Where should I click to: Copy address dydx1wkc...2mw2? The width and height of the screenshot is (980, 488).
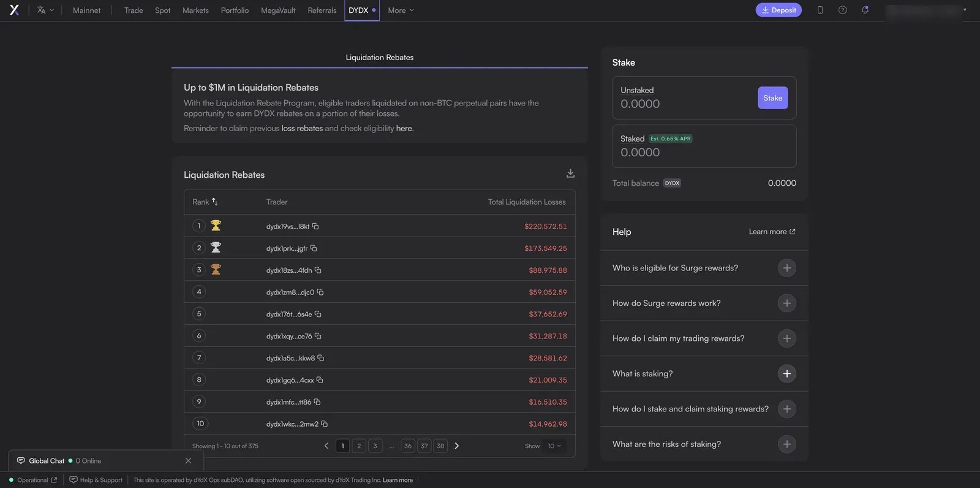325,424
